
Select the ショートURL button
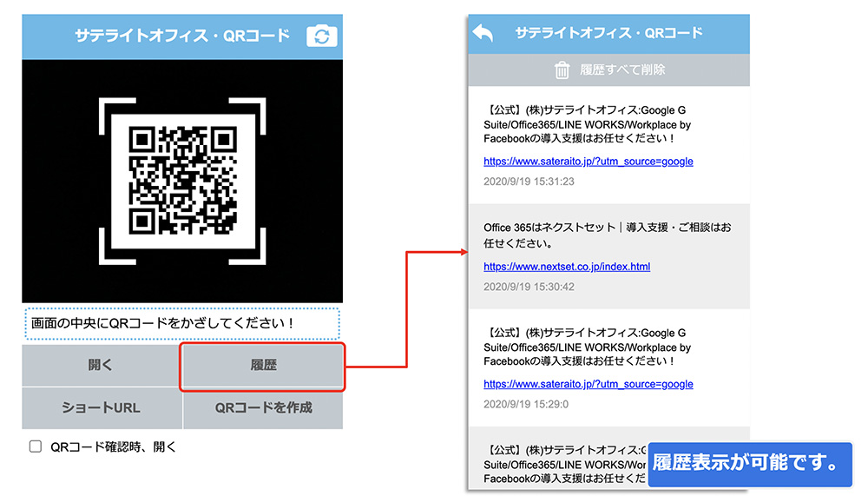102,408
